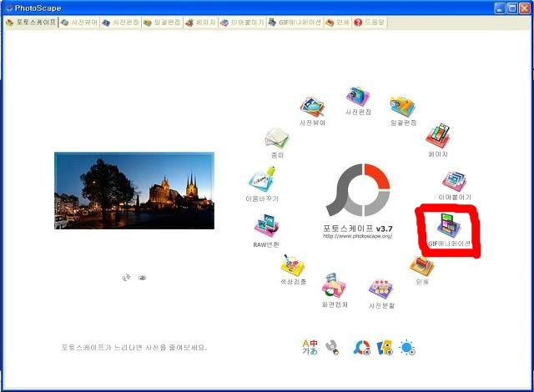The image size is (534, 392).
Task: Switch to the 인쇄 tab
Action: [337, 23]
